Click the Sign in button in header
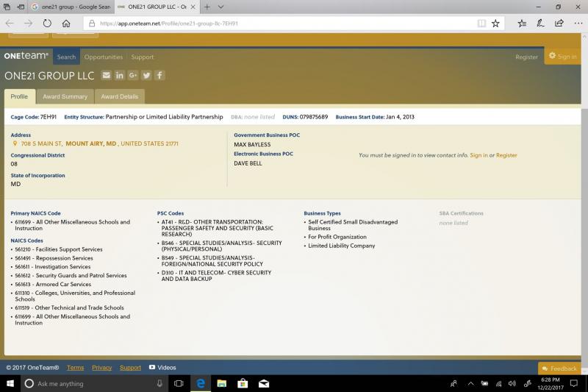This screenshot has height=392, width=588. point(563,57)
